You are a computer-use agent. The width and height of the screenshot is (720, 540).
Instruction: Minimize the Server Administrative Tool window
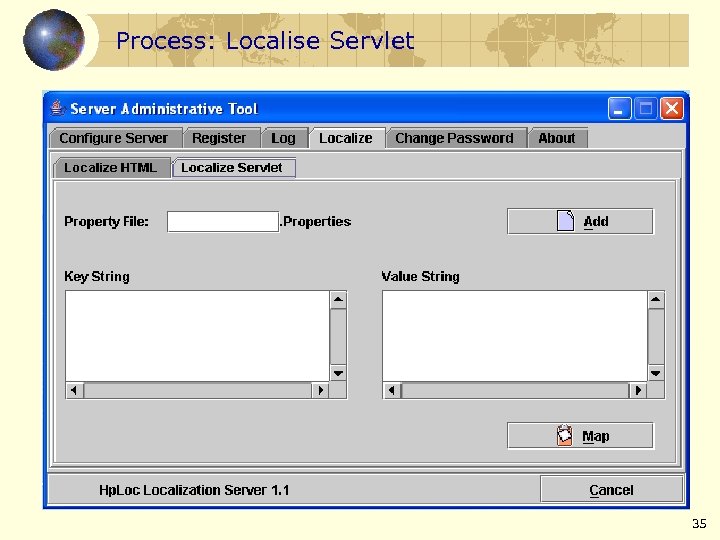point(619,109)
